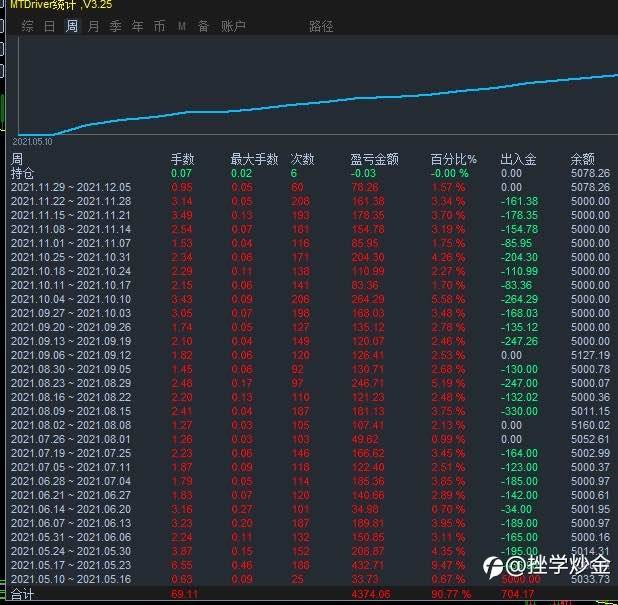Select row 2021.08.23 ~ 2021.08.29
Image resolution: width=618 pixels, height=605 pixels.
pyautogui.click(x=310, y=383)
